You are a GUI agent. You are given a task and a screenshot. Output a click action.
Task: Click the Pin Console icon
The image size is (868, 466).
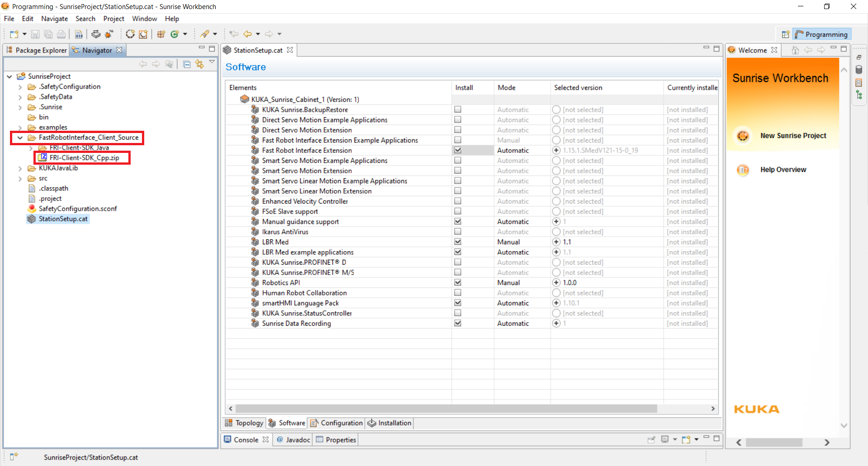(x=651, y=440)
